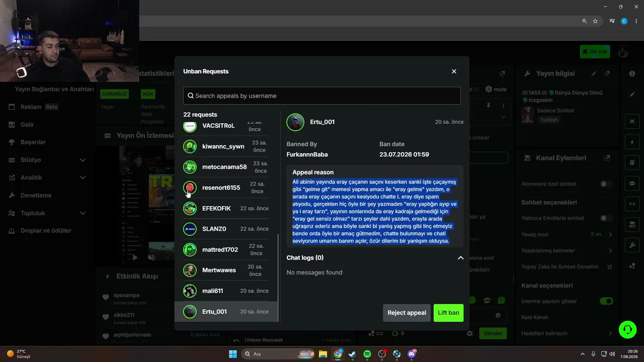The width and height of the screenshot is (644, 362).
Task: Open Windows Start menu
Action: [x=233, y=354]
